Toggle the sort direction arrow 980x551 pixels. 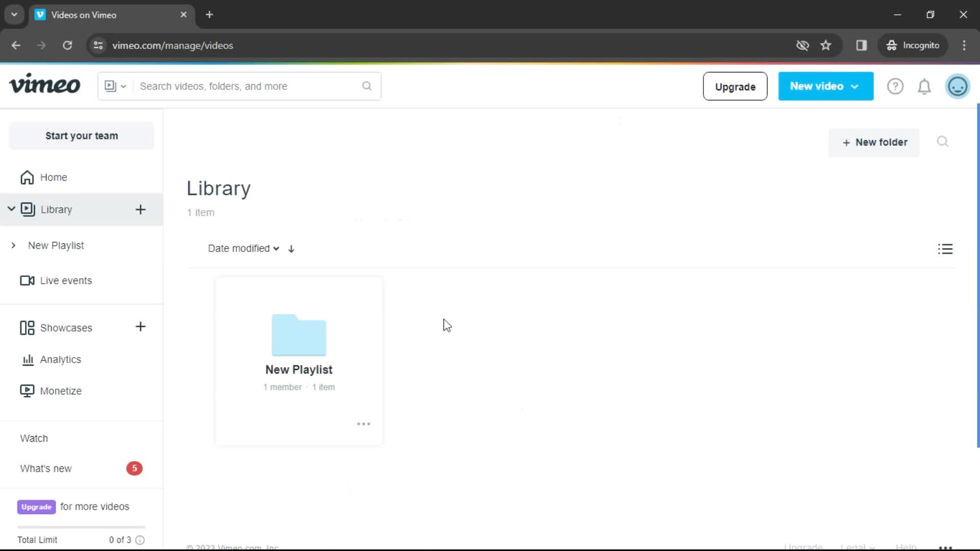[291, 248]
